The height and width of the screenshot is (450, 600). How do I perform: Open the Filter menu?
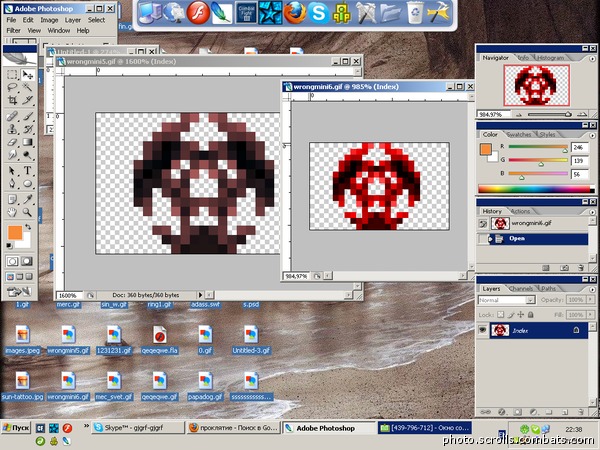tap(13, 31)
